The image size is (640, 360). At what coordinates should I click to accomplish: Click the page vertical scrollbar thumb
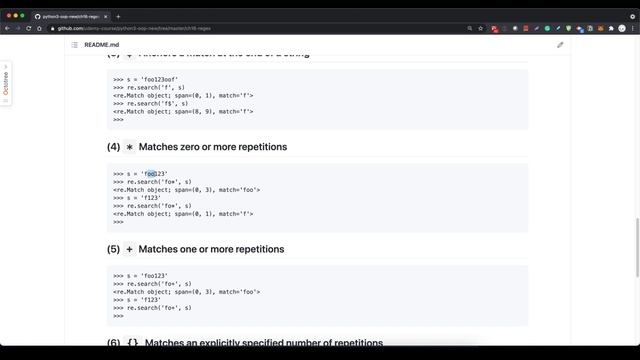coord(637,248)
